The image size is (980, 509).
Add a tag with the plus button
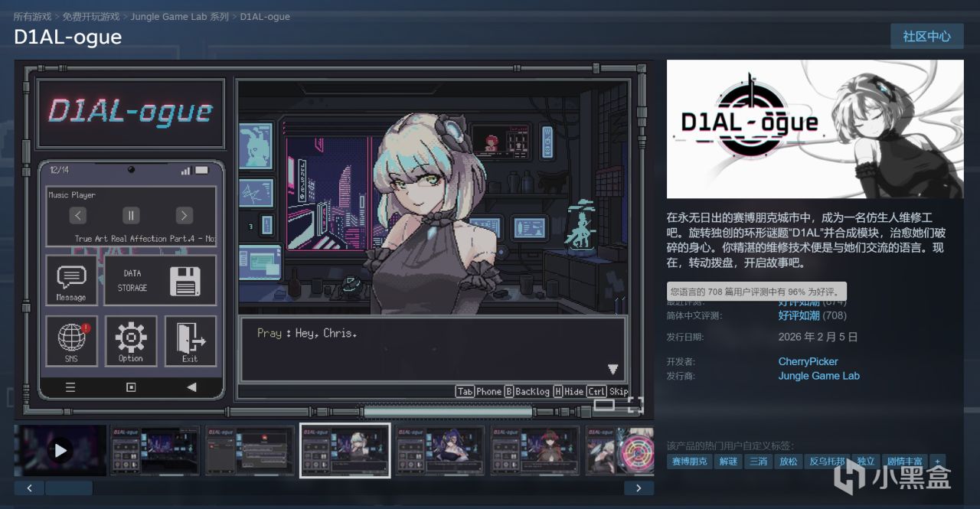click(x=937, y=462)
